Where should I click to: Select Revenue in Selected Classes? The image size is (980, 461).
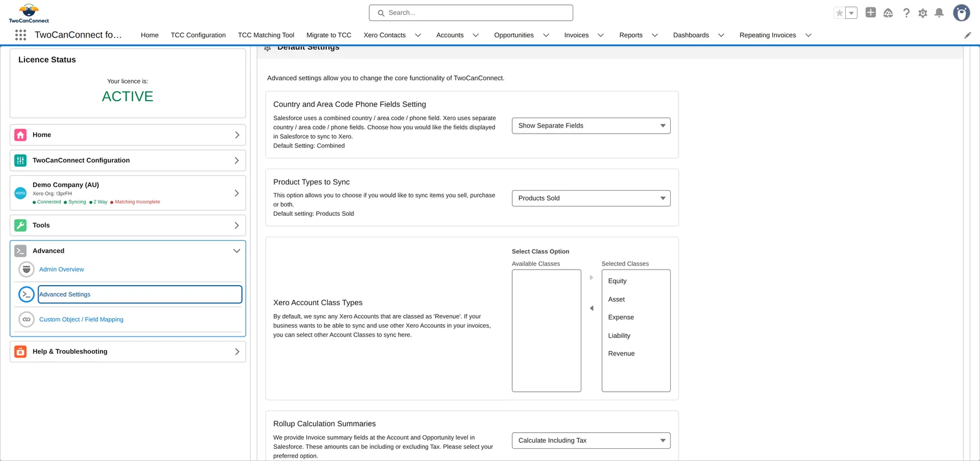tap(621, 354)
